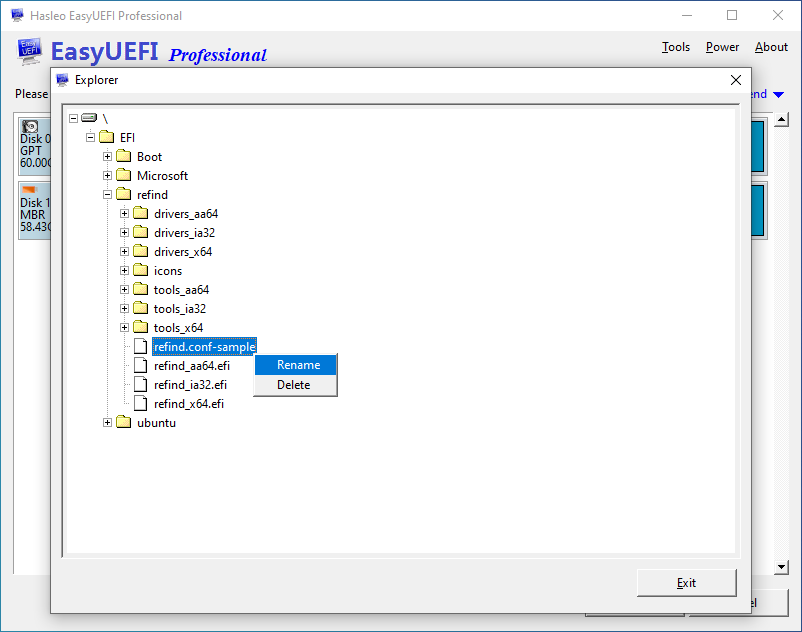802x632 pixels.
Task: Close the Explorer dialog
Action: coord(736,80)
